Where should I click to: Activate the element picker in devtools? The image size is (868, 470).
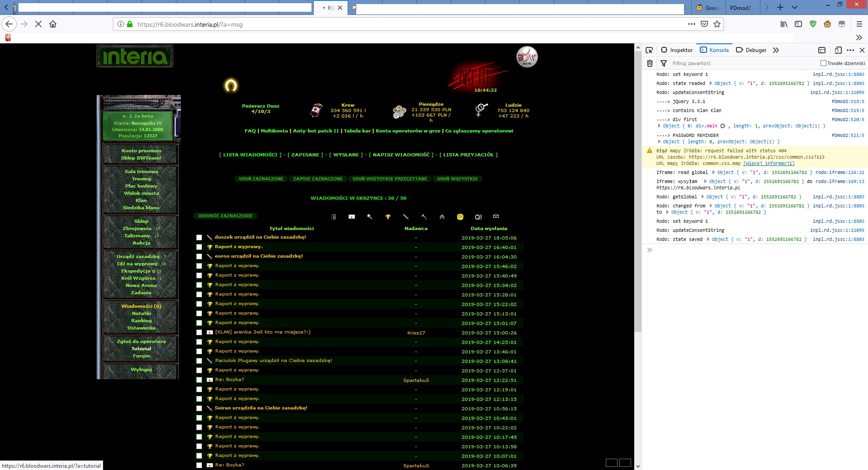(x=650, y=50)
